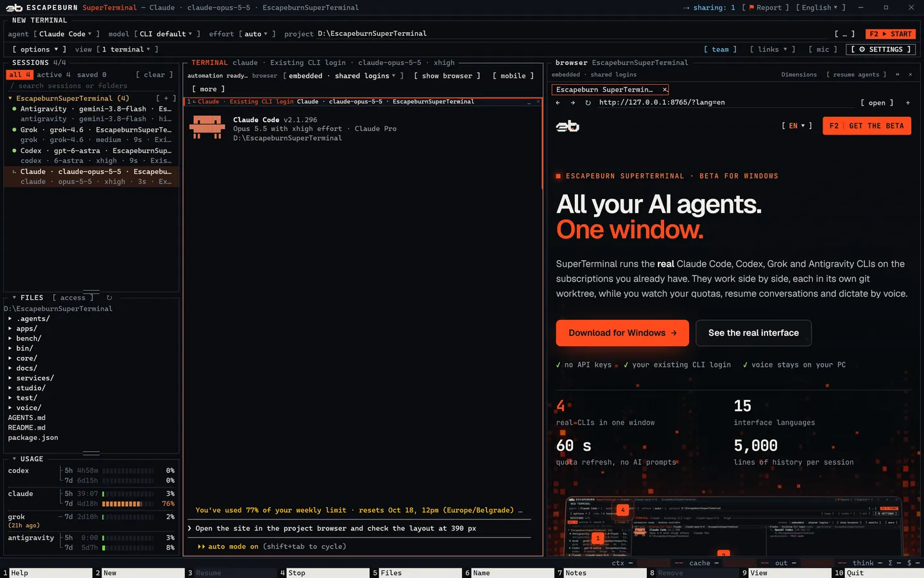Filter sessions by active 4
The width and height of the screenshot is (924, 578).
tap(53, 75)
